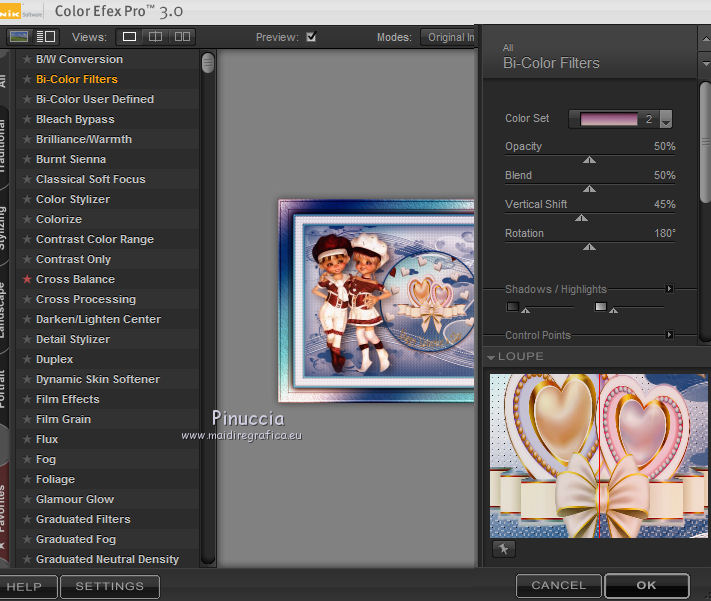Pick shadows protection swatch icon
The height and width of the screenshot is (601, 711).
click(512, 306)
